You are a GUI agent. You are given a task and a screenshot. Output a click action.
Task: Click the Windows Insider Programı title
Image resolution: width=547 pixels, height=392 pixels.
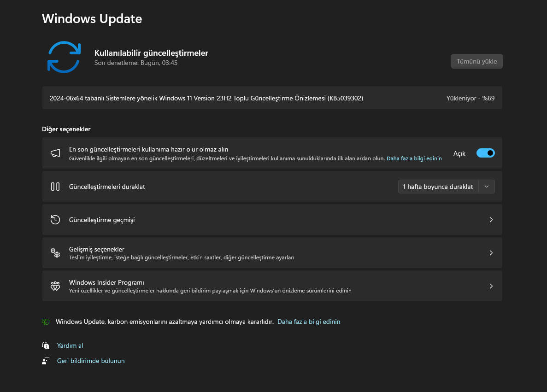point(106,282)
